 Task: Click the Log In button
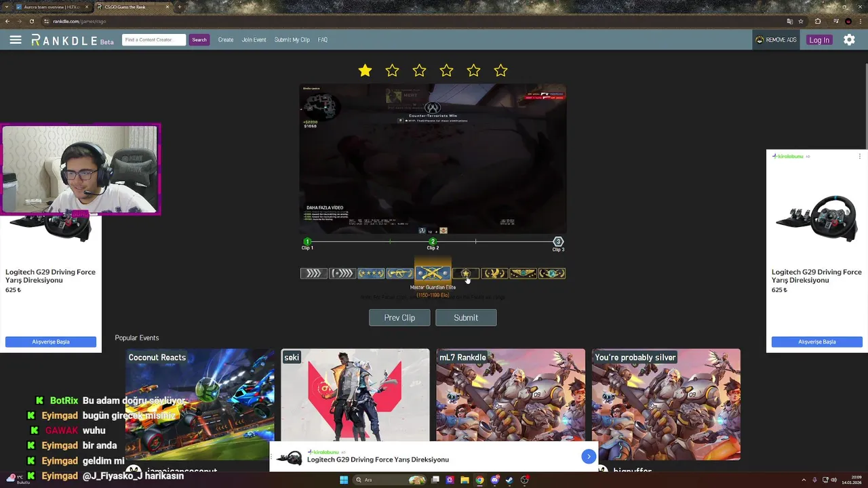point(819,40)
